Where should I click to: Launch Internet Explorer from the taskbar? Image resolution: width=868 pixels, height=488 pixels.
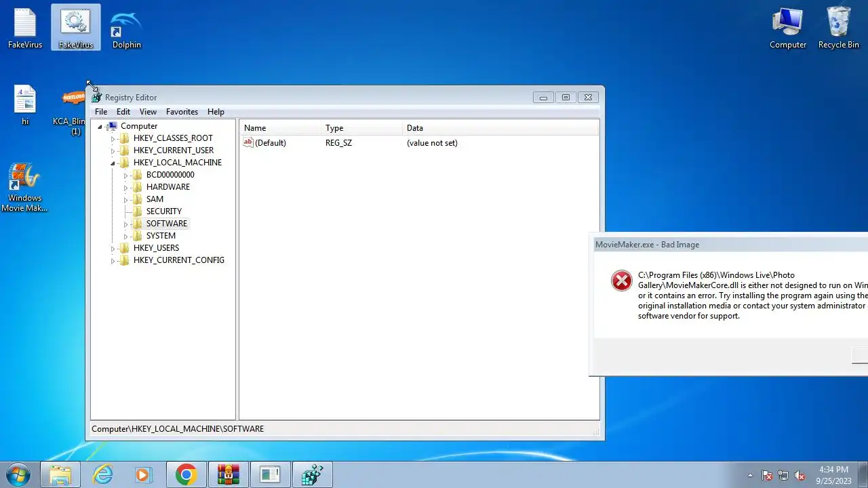click(102, 474)
